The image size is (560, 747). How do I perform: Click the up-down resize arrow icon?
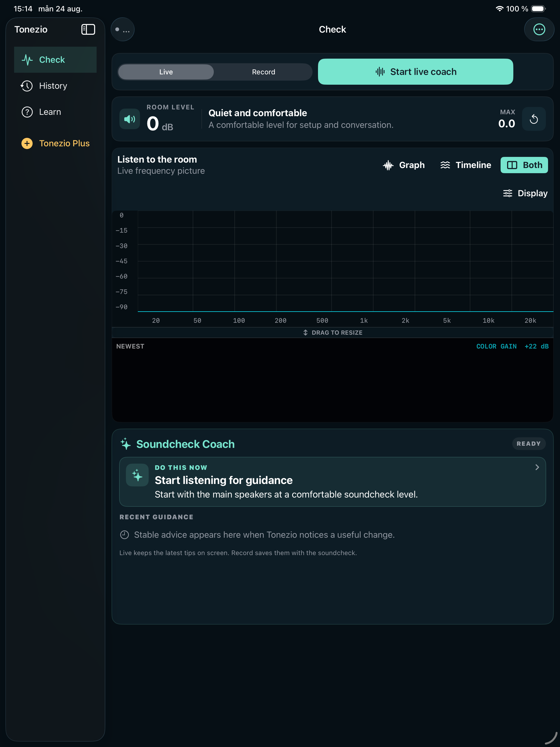(306, 333)
